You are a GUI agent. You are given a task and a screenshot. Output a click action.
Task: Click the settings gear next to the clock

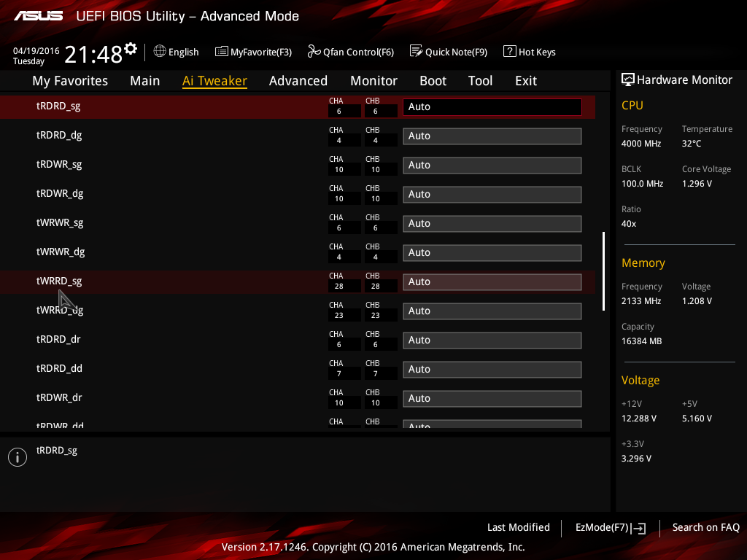[131, 49]
